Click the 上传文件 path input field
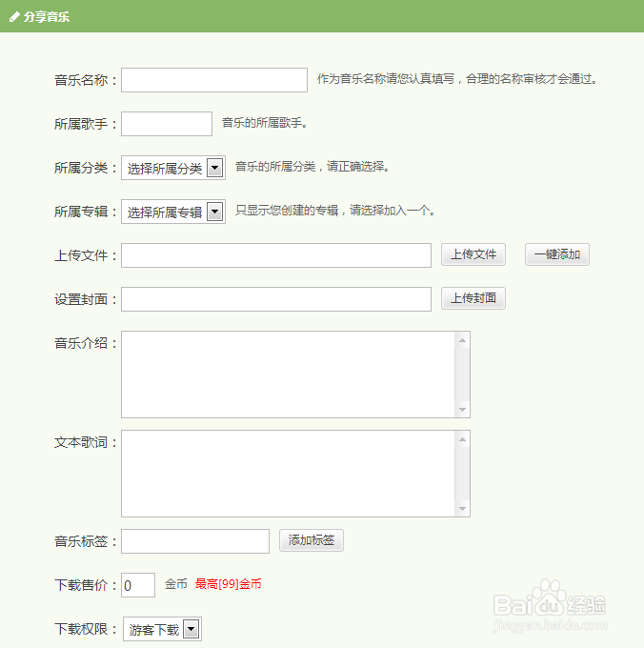The width and height of the screenshot is (644, 648). [276, 255]
